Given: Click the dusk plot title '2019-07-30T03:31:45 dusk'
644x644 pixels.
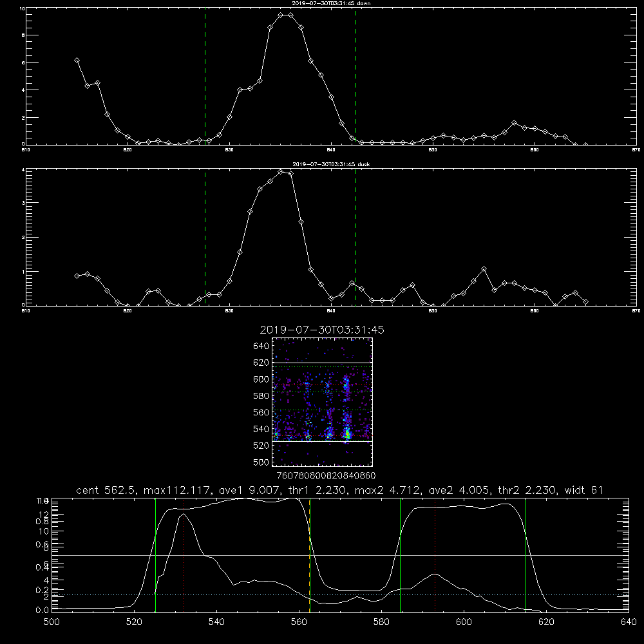Looking at the screenshot, I should (x=331, y=164).
